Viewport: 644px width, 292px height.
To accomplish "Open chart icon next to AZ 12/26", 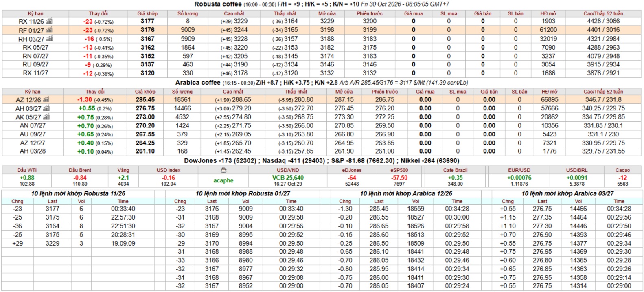I will tap(46, 99).
